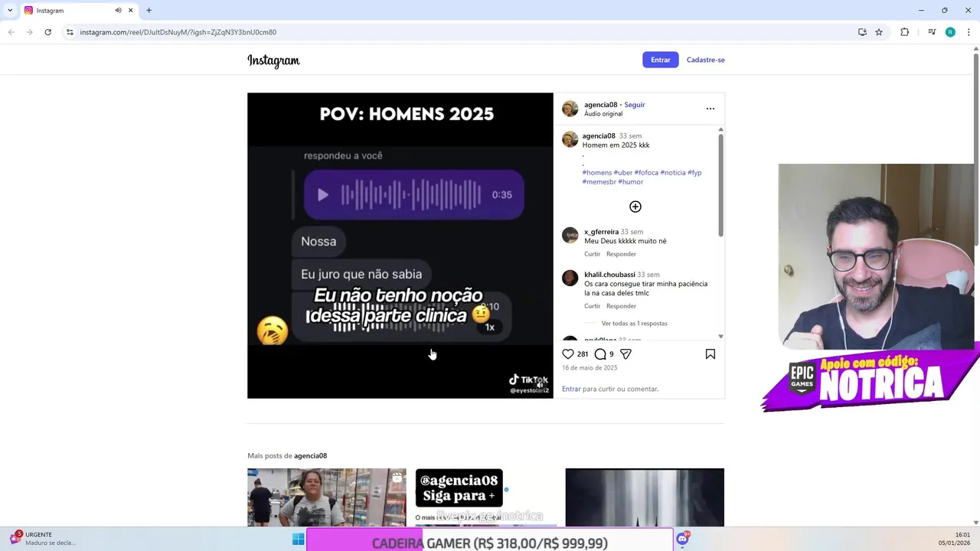The height and width of the screenshot is (551, 980).
Task: Open the Cadastre-se signup link
Action: click(705, 60)
